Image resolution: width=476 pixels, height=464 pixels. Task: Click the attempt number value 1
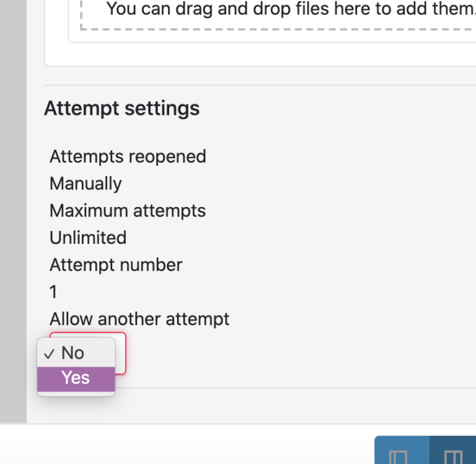(53, 292)
